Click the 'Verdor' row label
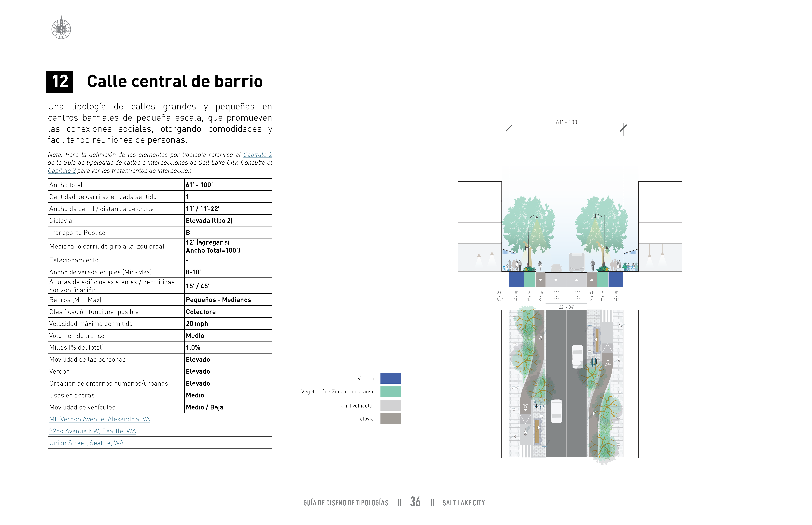Screen dimensions: 812x525 [59, 372]
